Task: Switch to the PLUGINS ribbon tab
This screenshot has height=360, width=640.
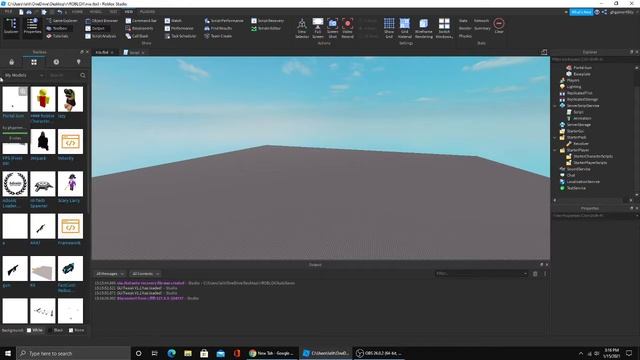Action: pos(147,12)
